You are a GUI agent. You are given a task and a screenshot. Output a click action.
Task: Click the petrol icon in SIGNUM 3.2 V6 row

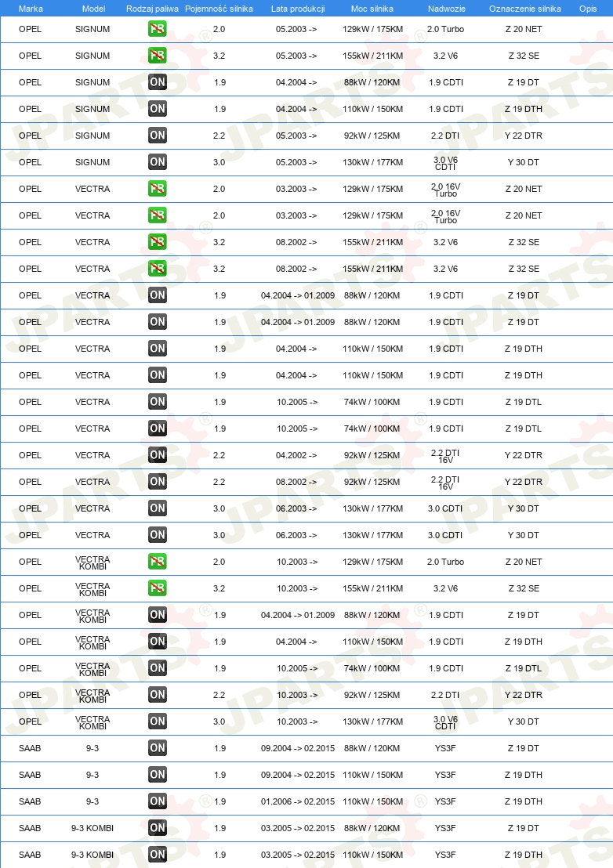click(158, 56)
